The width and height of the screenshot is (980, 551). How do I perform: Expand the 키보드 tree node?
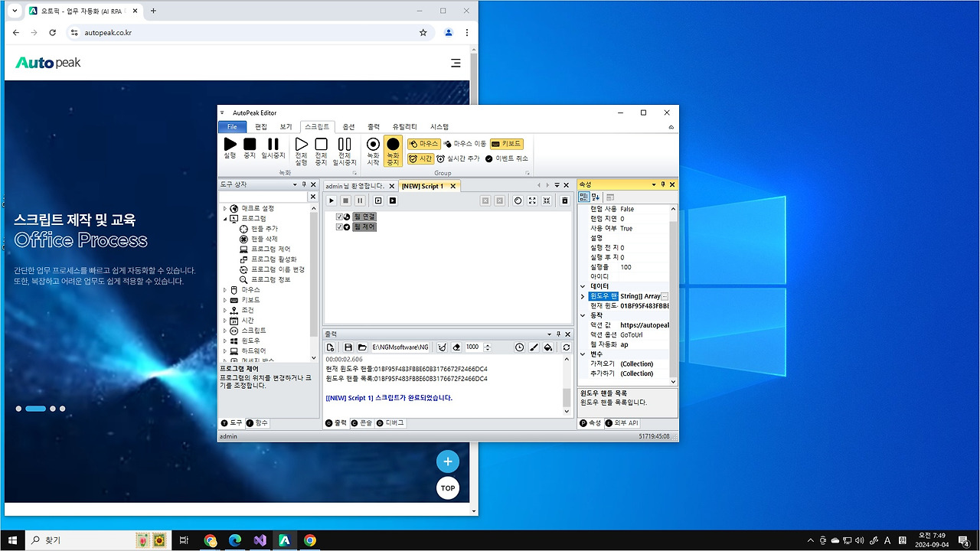click(225, 300)
